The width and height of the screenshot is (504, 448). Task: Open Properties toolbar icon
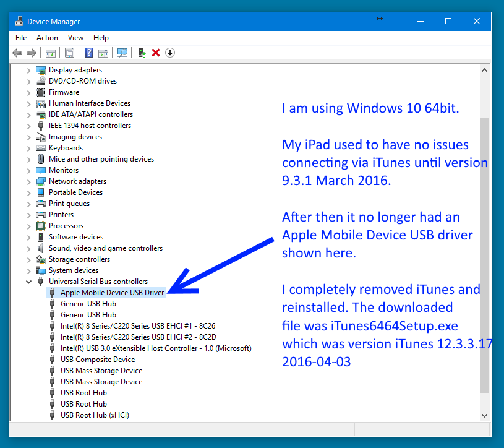pos(69,53)
